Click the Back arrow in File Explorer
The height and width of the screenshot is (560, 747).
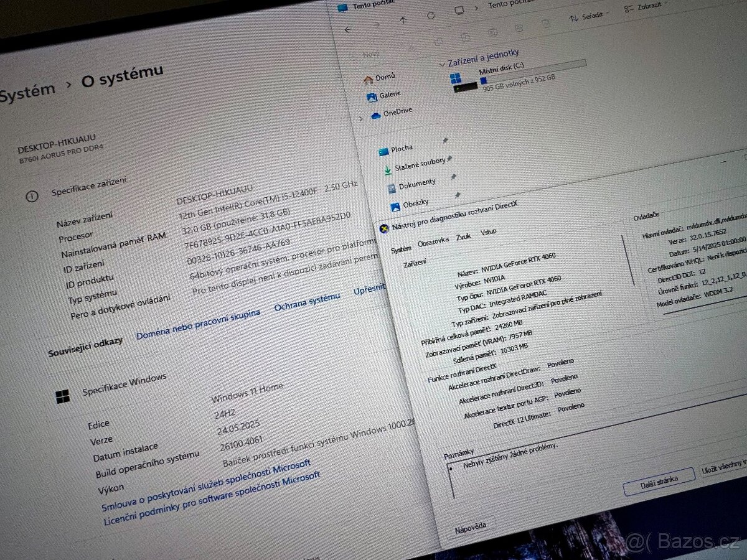348,29
